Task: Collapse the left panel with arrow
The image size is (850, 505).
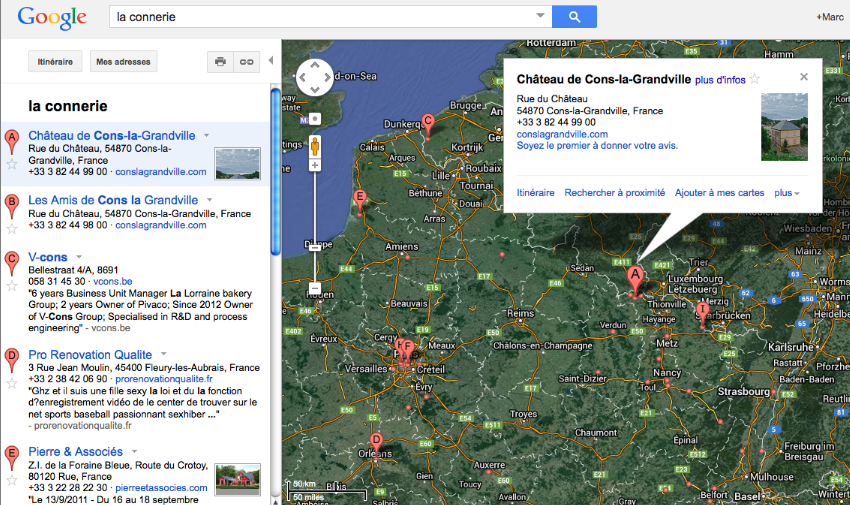Action: pos(271,61)
